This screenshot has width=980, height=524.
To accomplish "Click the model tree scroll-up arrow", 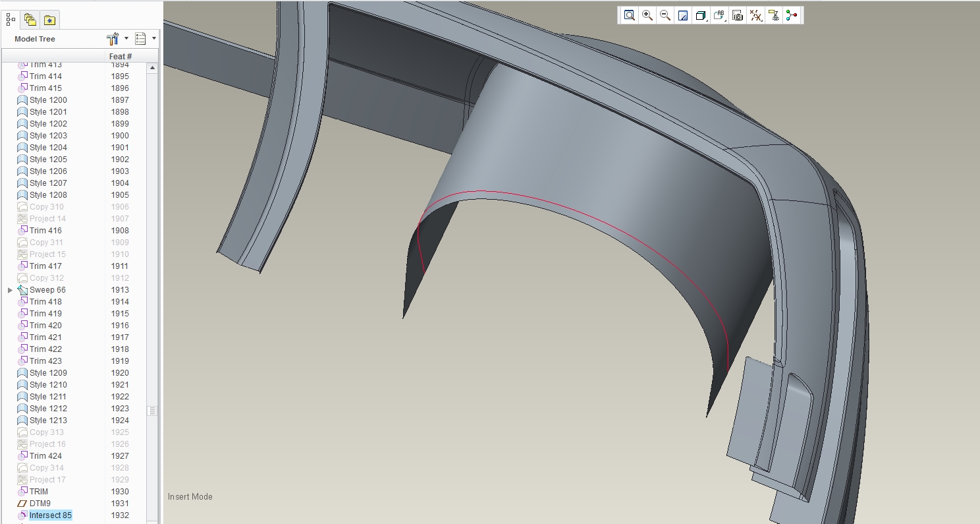I will pyautogui.click(x=152, y=68).
